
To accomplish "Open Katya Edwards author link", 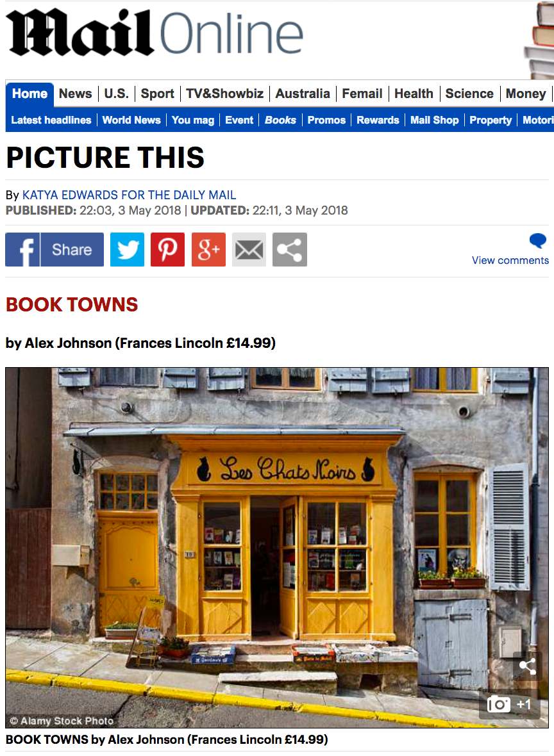I will click(x=129, y=195).
